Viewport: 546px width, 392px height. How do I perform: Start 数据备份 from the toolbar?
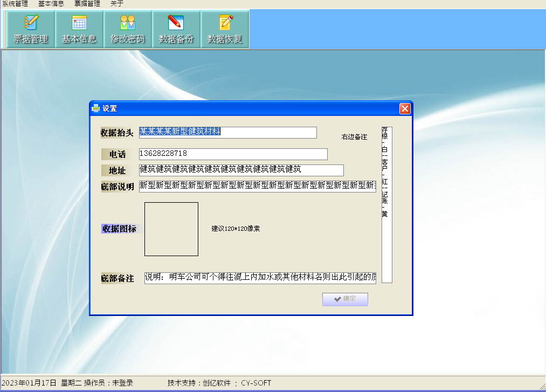tap(176, 29)
